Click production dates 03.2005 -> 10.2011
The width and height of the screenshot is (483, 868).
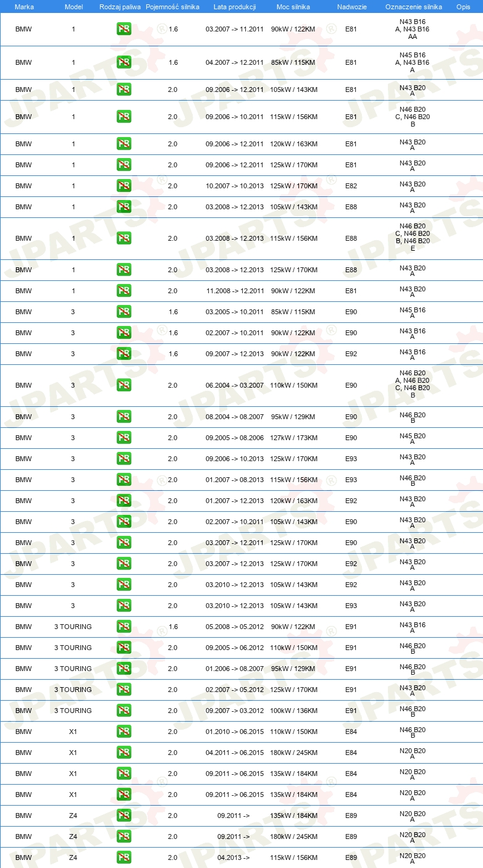(235, 312)
